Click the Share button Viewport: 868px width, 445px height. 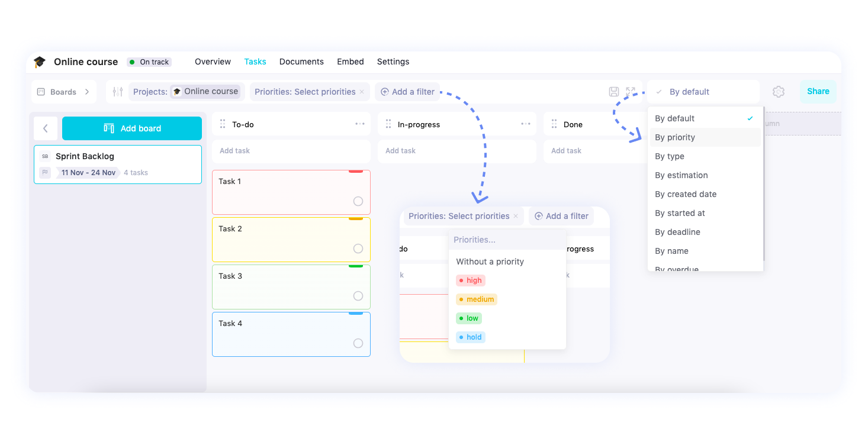(818, 91)
